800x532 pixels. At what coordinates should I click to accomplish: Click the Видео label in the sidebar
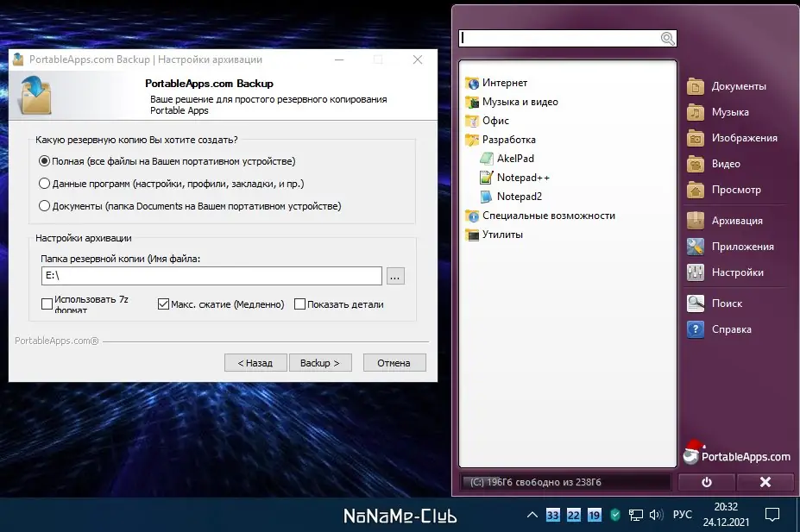pos(726,164)
